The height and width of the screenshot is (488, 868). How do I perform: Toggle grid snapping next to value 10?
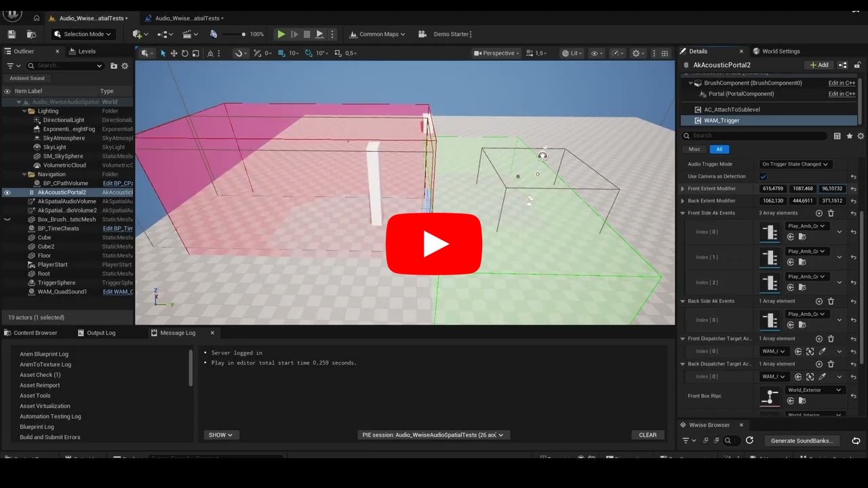[x=281, y=53]
